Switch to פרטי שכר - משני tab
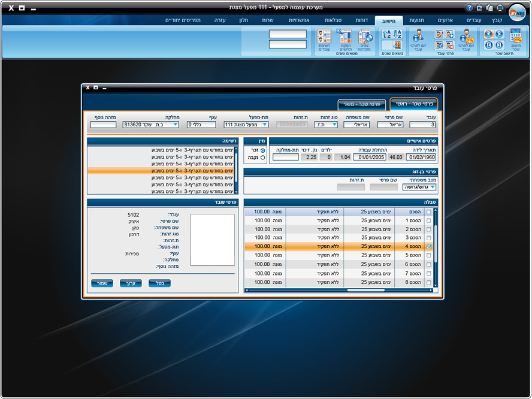Viewport: 532px width, 399px height. pyautogui.click(x=362, y=105)
